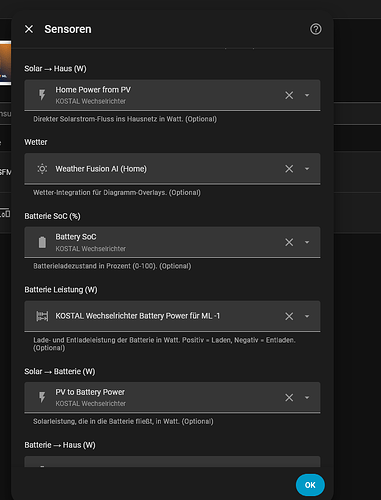This screenshot has width=381, height=500.
Task: Select the Battery SoC entity field
Action: tap(172, 242)
